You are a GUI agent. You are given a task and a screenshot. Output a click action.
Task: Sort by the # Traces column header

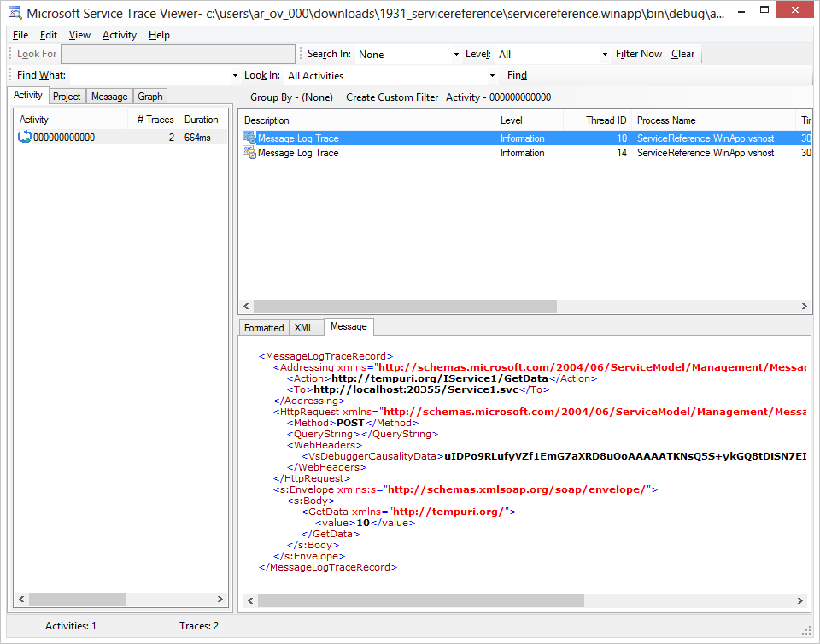(x=154, y=120)
